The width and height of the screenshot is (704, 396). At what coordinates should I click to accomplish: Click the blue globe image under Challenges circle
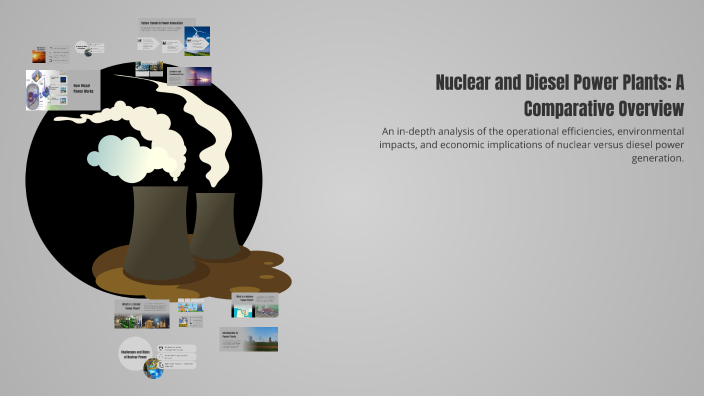[153, 369]
